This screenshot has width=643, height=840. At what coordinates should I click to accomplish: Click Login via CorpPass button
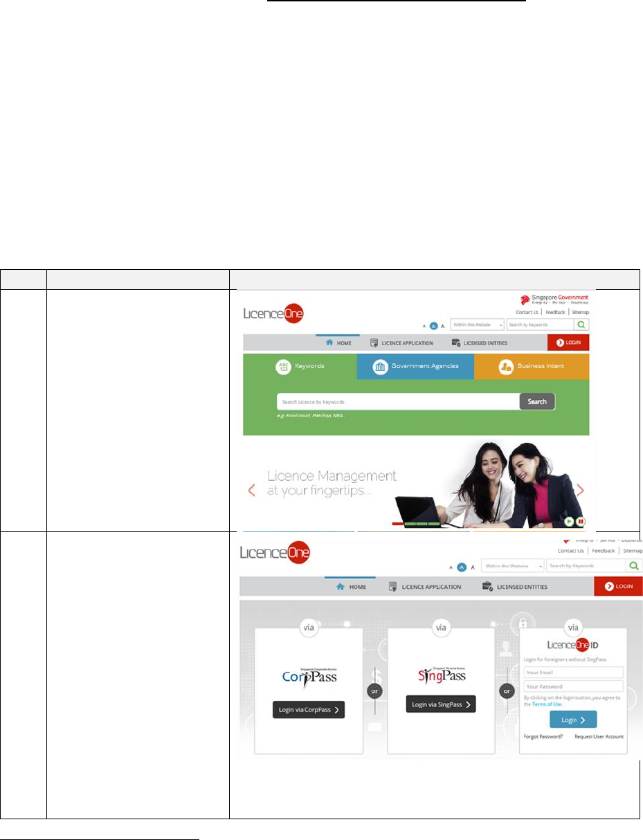(x=309, y=710)
